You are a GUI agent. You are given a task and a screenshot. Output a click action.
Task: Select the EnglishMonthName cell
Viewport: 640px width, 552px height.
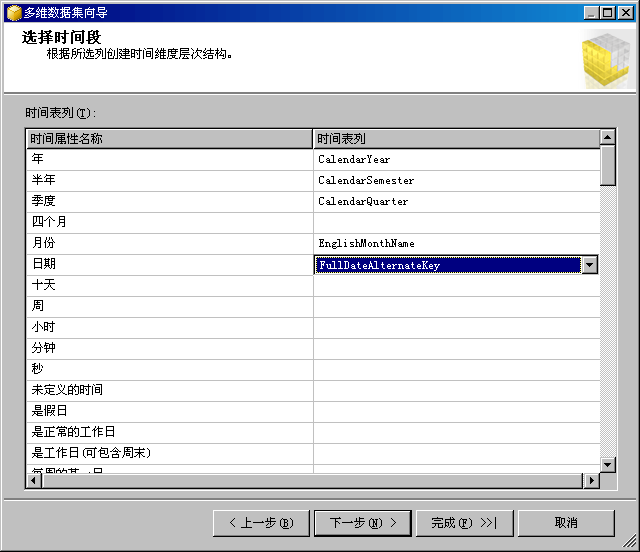456,244
